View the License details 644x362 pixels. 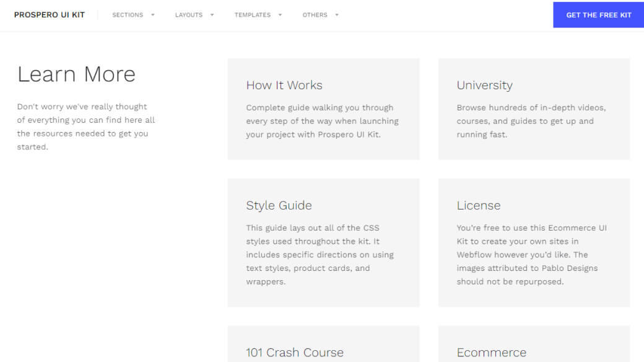point(478,205)
